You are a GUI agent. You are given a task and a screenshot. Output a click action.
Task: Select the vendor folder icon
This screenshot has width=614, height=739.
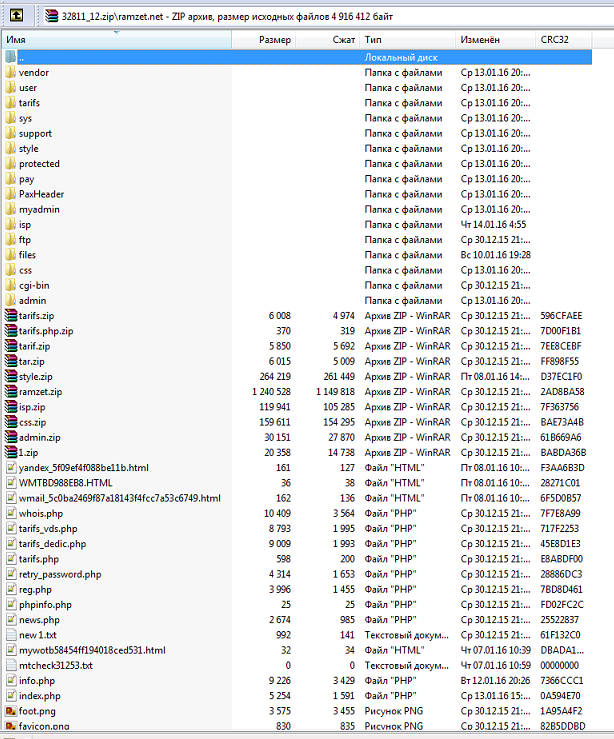11,73
